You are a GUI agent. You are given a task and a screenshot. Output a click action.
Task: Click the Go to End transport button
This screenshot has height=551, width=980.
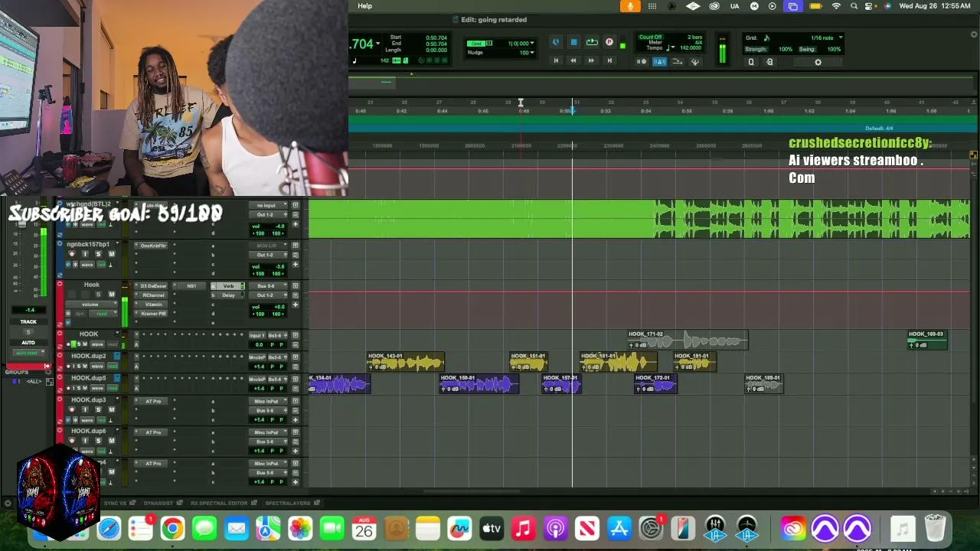coord(609,60)
